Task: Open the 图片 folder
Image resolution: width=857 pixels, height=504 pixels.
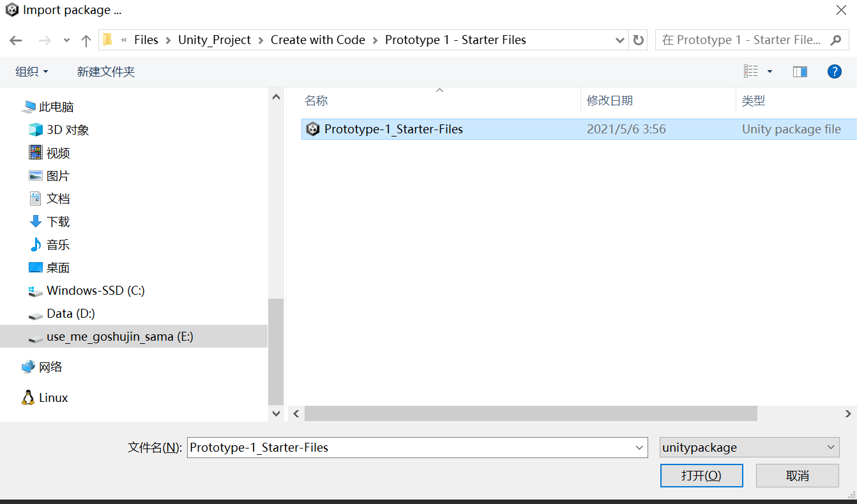Action: pyautogui.click(x=49, y=175)
